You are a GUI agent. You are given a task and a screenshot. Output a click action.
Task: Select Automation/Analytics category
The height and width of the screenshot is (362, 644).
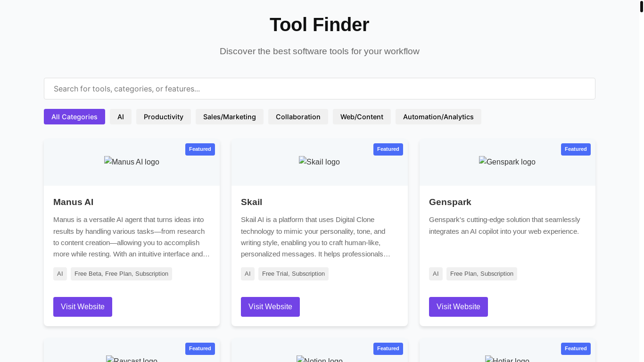tap(438, 117)
